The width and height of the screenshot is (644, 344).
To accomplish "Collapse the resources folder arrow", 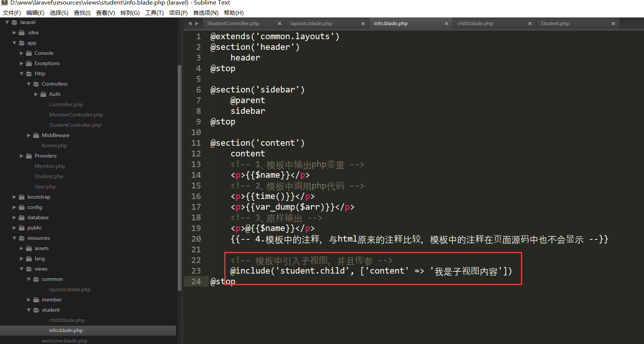I will (14, 238).
